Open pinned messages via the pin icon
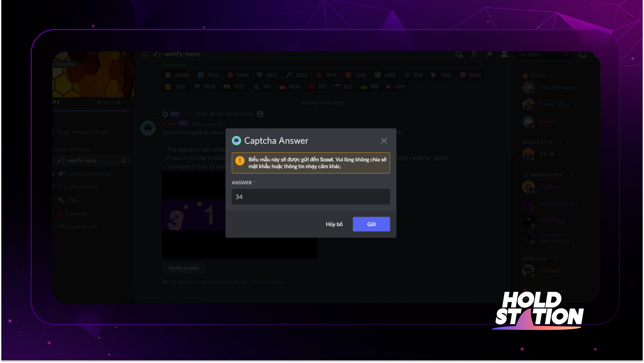This screenshot has height=363, width=644. 489,54
